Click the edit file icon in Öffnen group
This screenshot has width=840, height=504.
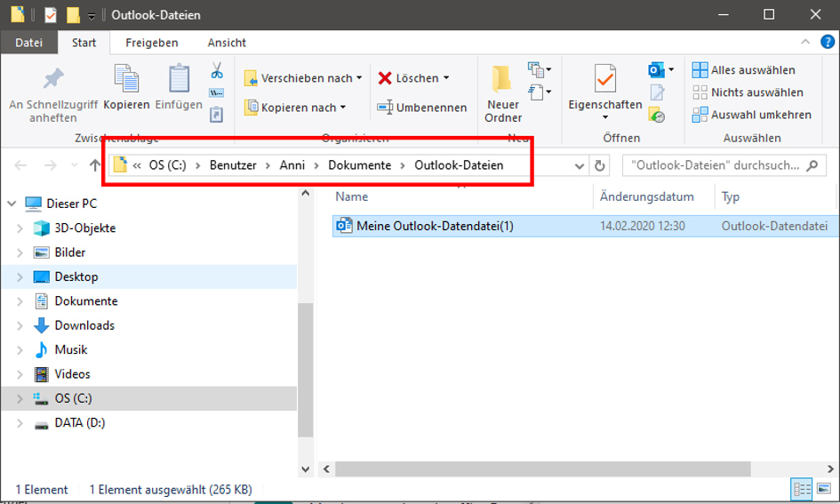pos(657,92)
